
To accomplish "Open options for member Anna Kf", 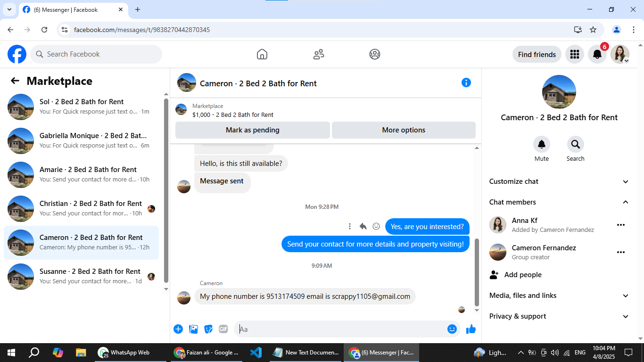I will click(x=621, y=225).
